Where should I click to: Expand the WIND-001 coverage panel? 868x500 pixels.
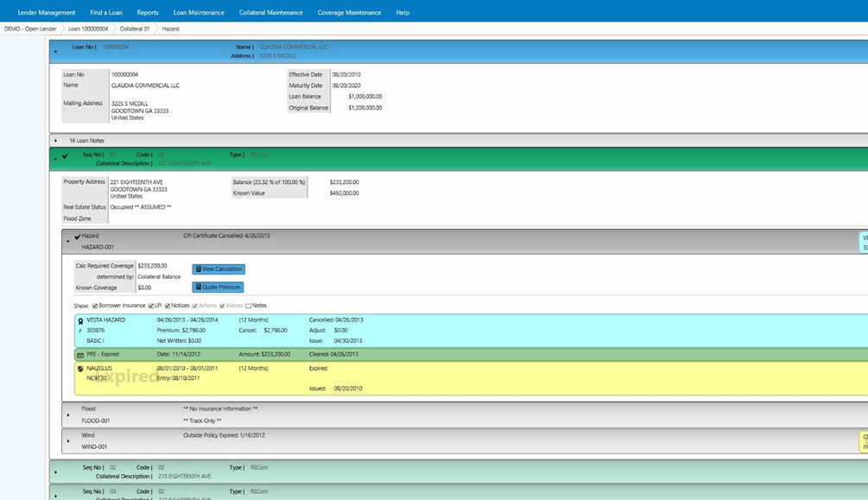coord(68,441)
